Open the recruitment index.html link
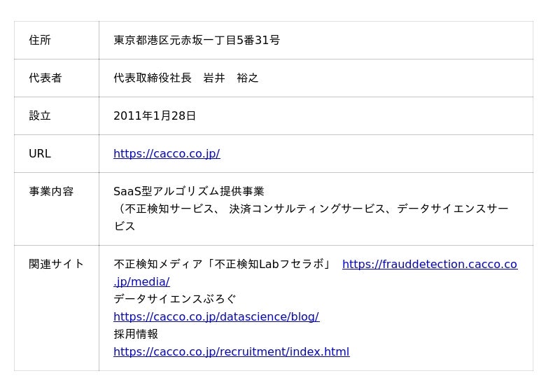The width and height of the screenshot is (560, 392). (x=231, y=352)
